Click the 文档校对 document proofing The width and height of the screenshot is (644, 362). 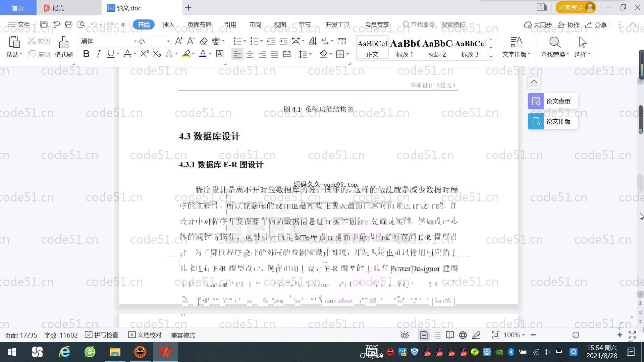click(x=145, y=335)
